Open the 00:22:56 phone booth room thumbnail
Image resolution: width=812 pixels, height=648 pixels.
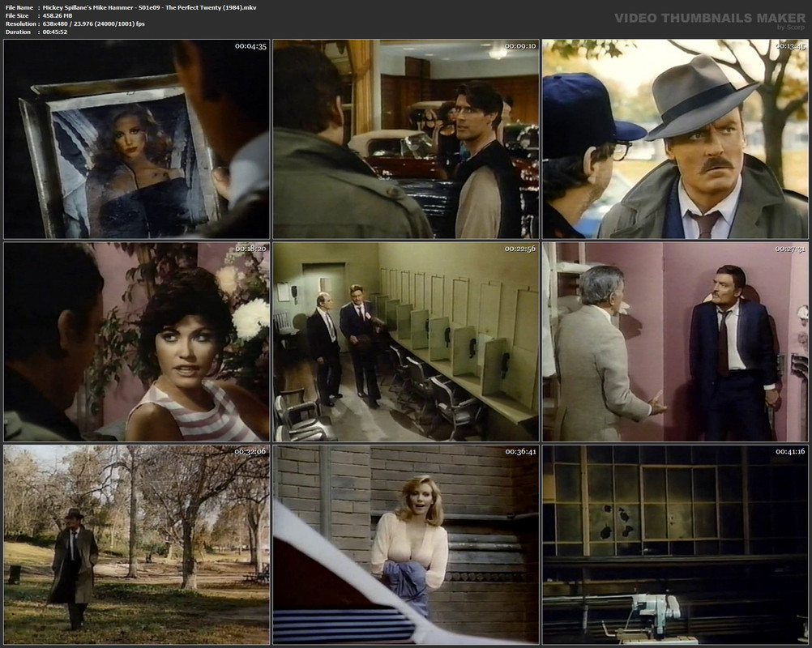coord(406,342)
